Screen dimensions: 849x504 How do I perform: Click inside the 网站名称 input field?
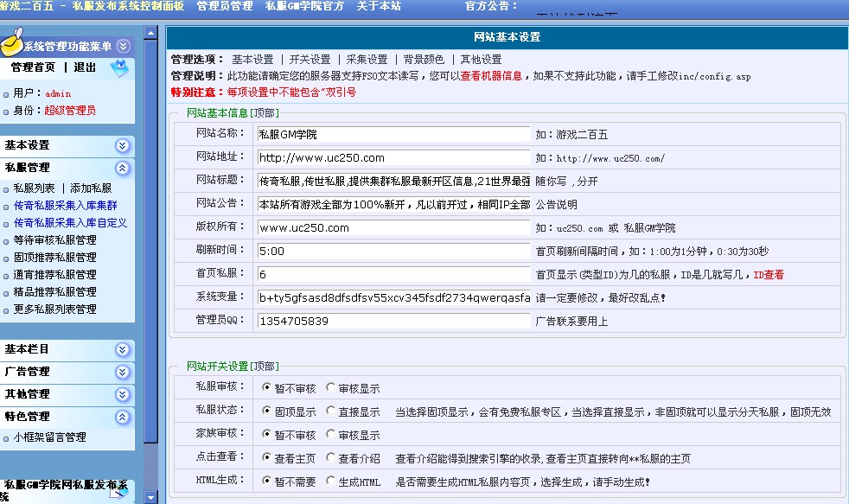pos(389,134)
